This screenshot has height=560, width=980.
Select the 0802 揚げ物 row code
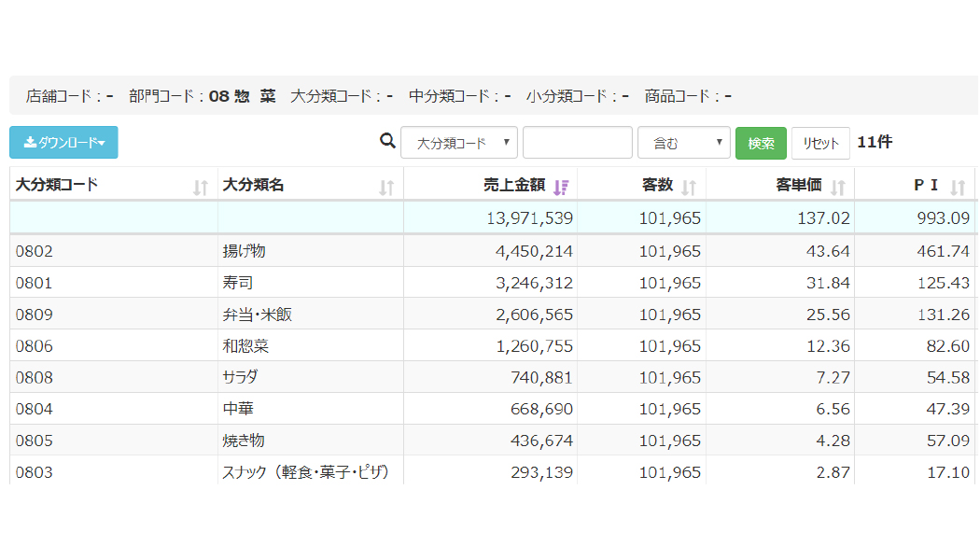tap(35, 251)
